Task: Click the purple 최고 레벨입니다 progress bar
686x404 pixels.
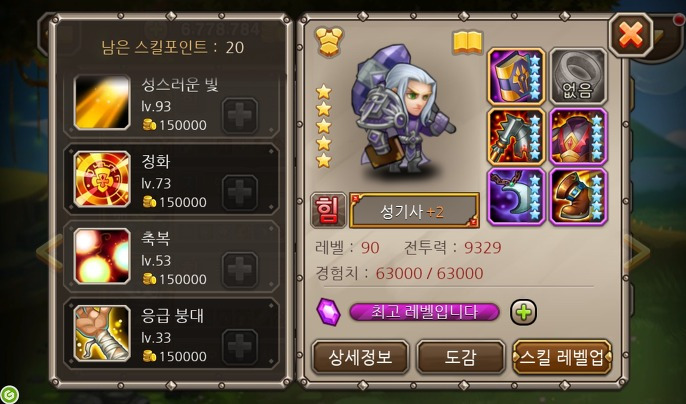Action: [424, 312]
